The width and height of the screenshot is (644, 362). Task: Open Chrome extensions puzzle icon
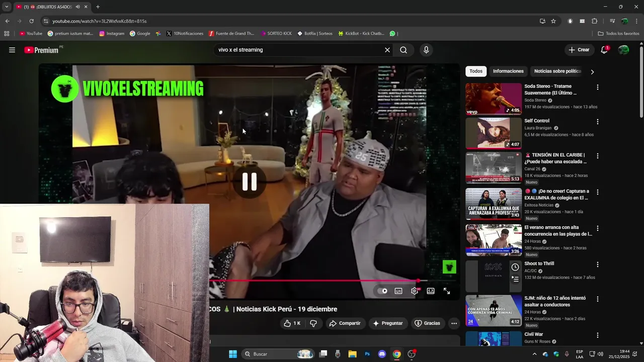[x=594, y=21]
